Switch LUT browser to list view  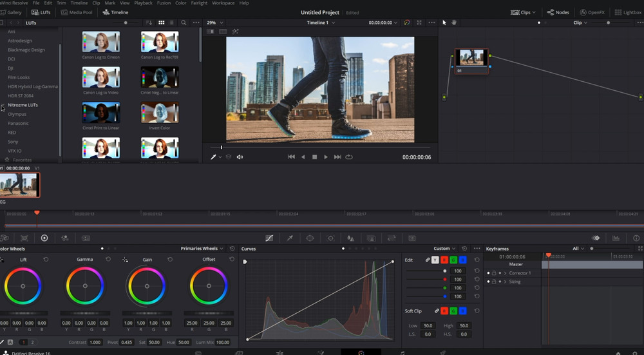point(171,23)
